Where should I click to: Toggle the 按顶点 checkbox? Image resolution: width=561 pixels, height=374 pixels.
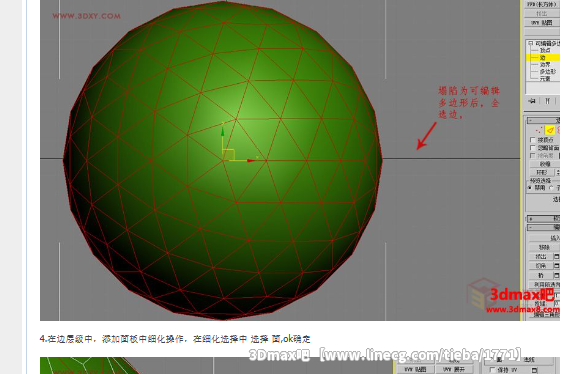(532, 140)
